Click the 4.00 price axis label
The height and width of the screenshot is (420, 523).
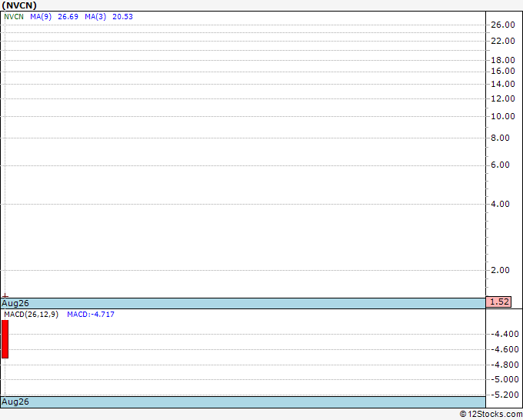501,204
